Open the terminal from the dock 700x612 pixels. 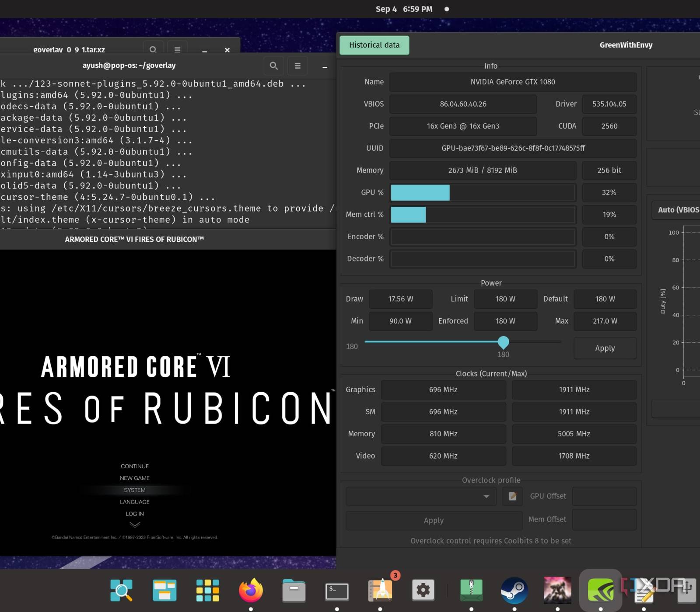336,591
